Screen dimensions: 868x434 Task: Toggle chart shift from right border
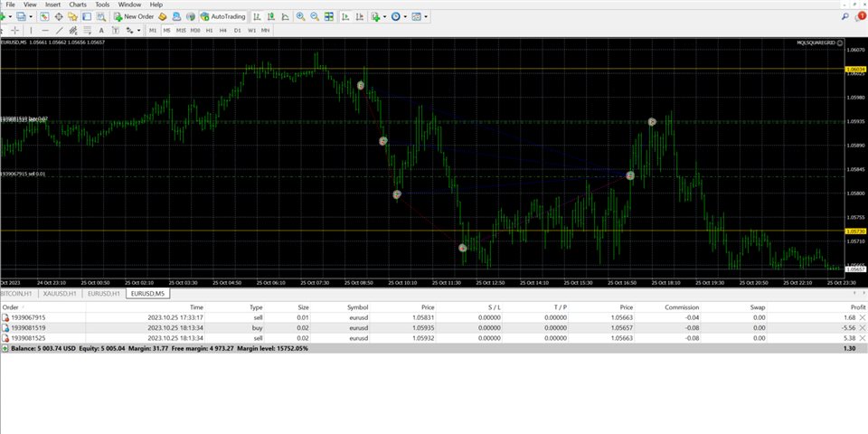tap(360, 16)
